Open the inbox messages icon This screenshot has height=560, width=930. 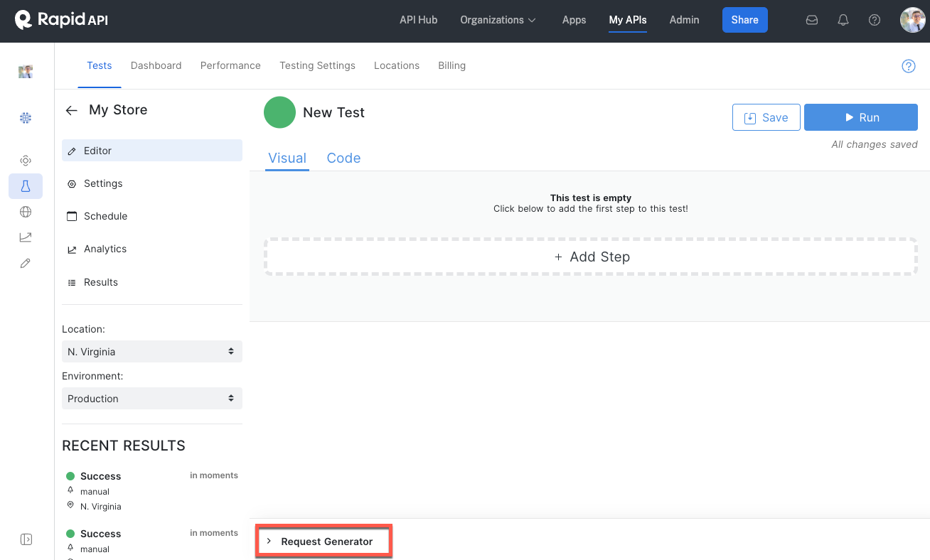pyautogui.click(x=812, y=20)
